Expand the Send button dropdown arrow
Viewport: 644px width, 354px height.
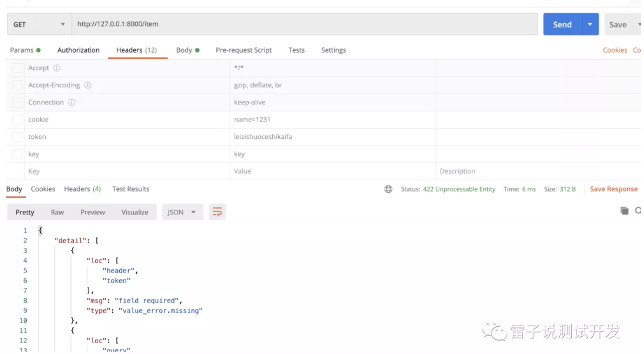[x=590, y=24]
